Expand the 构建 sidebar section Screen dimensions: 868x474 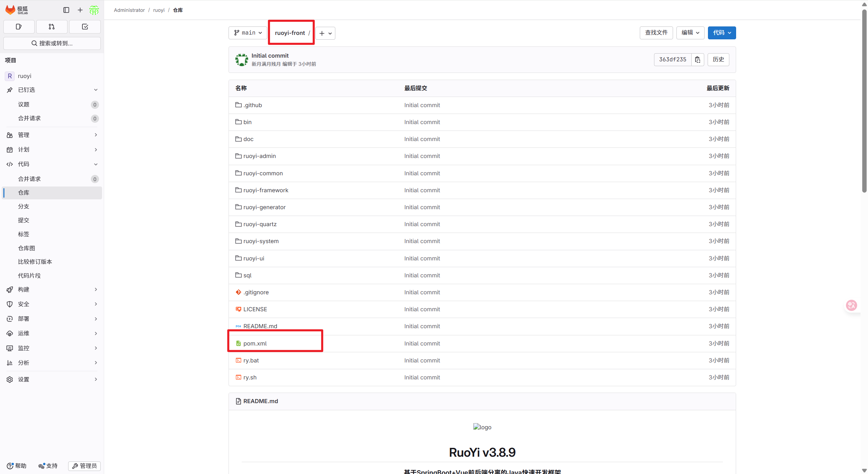(52, 289)
